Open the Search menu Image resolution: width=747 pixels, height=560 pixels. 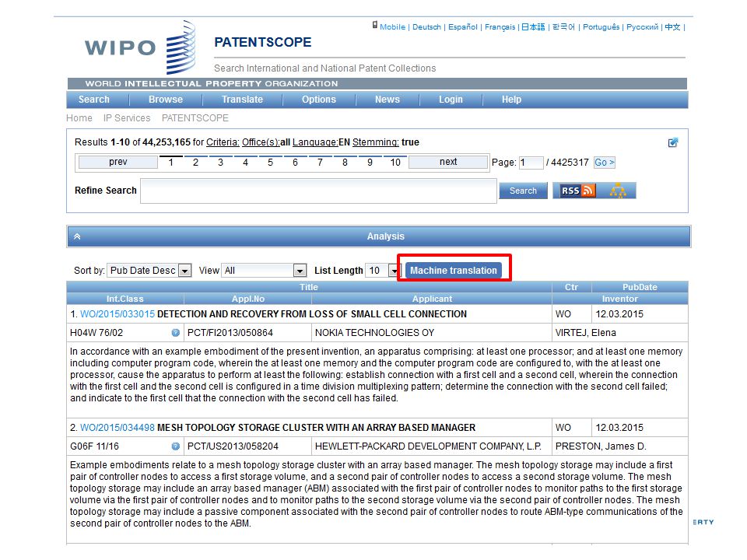(x=94, y=100)
